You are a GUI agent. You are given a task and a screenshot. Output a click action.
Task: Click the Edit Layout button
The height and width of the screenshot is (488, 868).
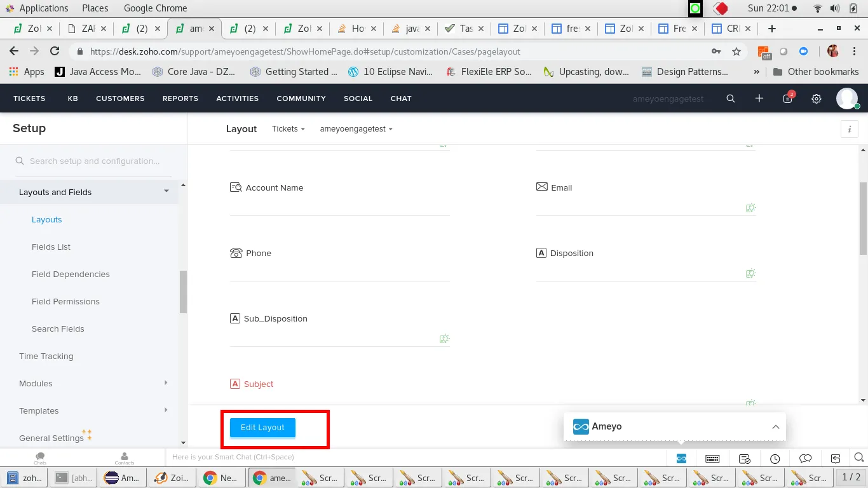click(x=262, y=428)
